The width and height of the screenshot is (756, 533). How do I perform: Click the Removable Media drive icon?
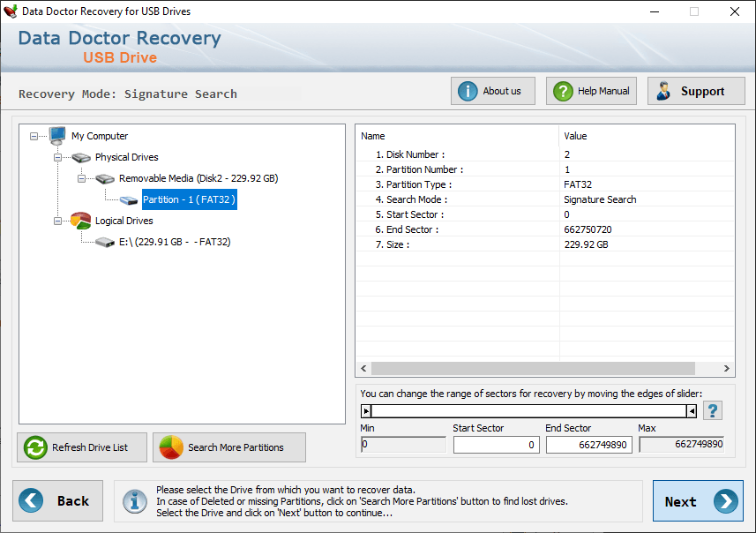click(x=105, y=179)
